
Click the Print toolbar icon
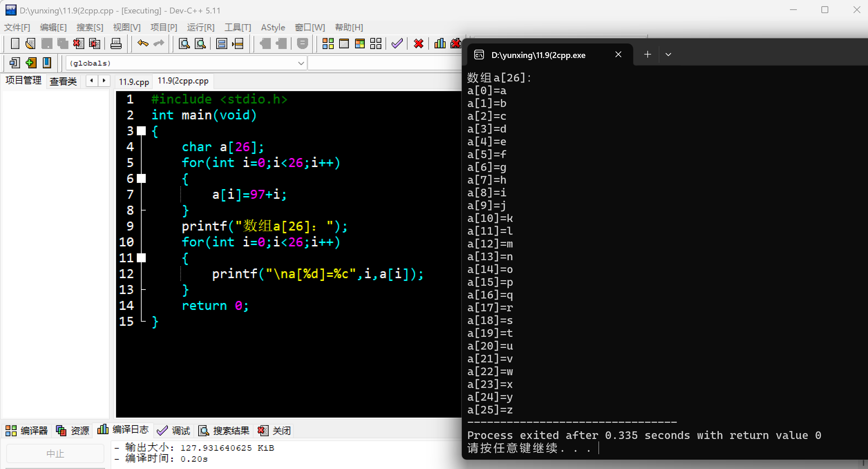(116, 44)
